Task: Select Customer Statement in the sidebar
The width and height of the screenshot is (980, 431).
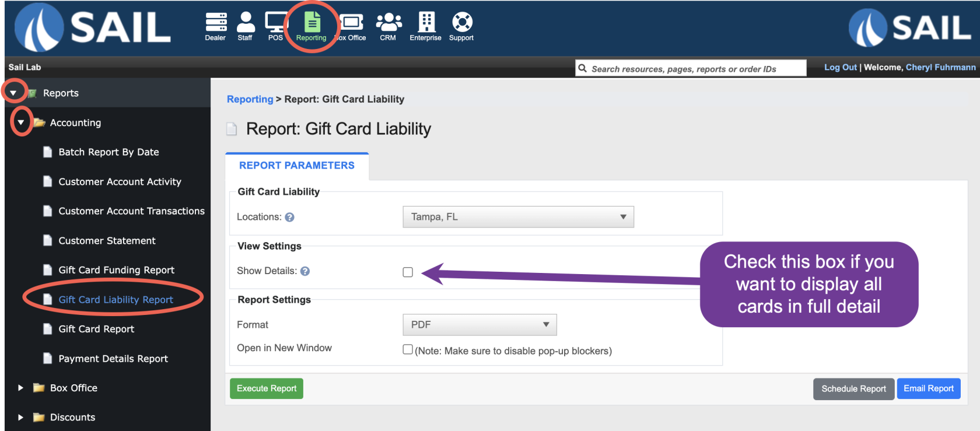Action: (107, 241)
